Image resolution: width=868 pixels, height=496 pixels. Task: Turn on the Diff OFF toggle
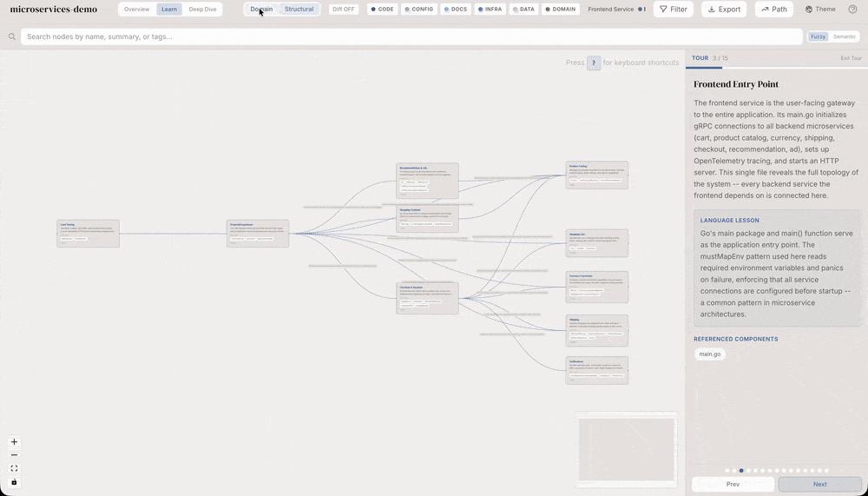343,9
